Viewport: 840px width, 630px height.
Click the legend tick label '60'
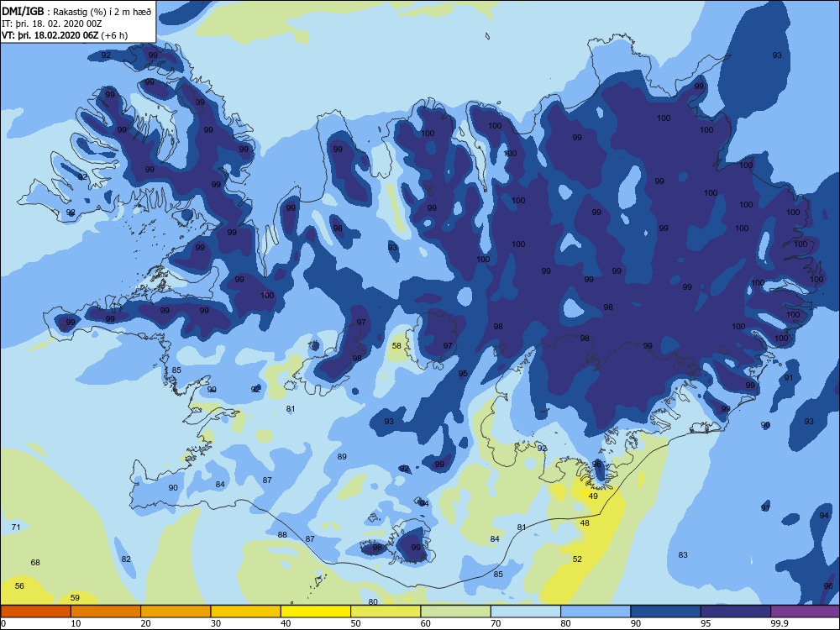[426, 623]
